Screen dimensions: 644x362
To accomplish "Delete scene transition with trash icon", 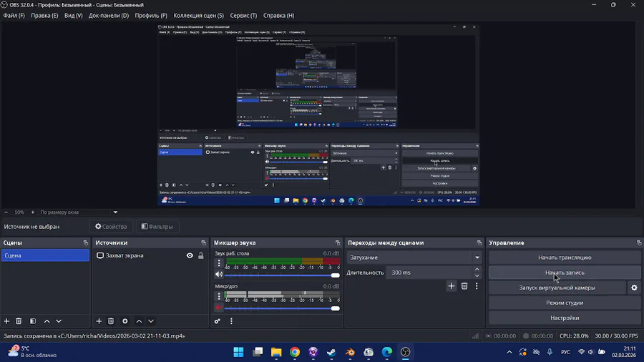I will click(464, 286).
